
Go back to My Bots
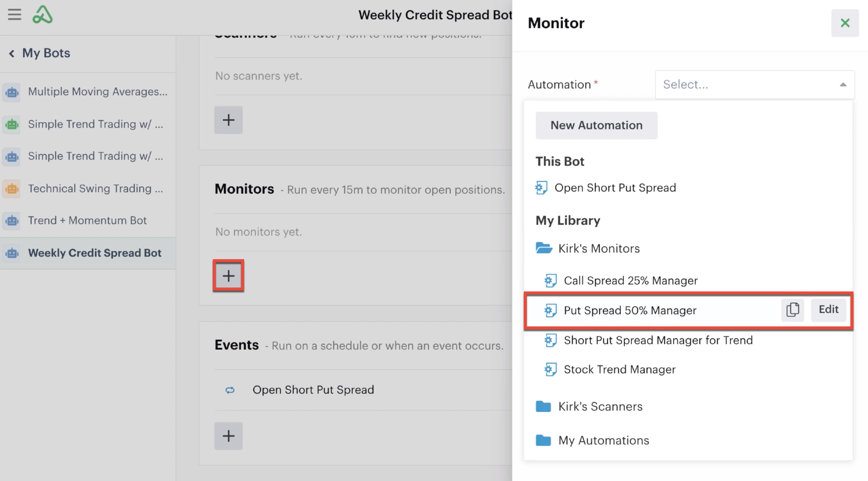[40, 53]
